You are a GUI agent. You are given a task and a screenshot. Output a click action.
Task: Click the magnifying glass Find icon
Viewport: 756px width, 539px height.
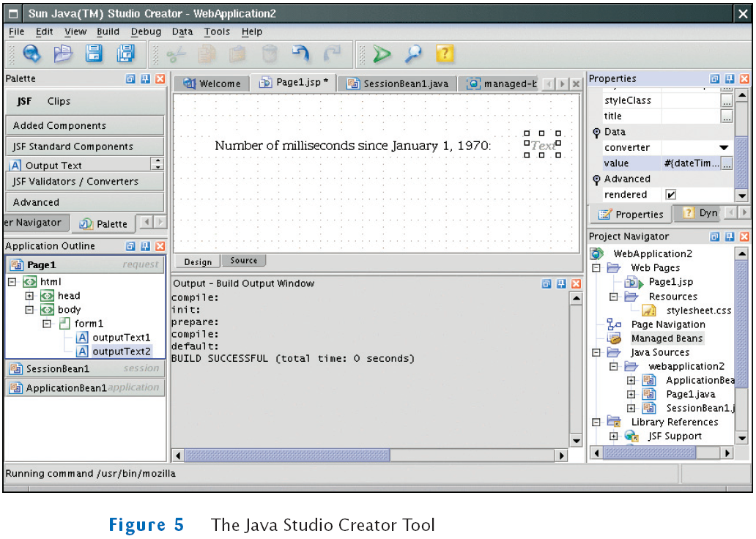(x=414, y=53)
